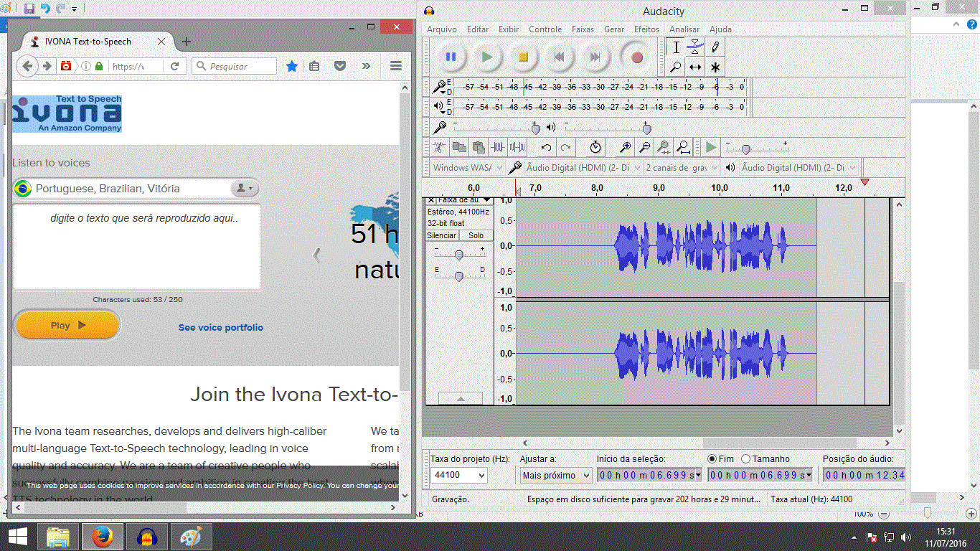The width and height of the screenshot is (980, 551).
Task: Click the track gain slider handle
Action: (x=459, y=254)
